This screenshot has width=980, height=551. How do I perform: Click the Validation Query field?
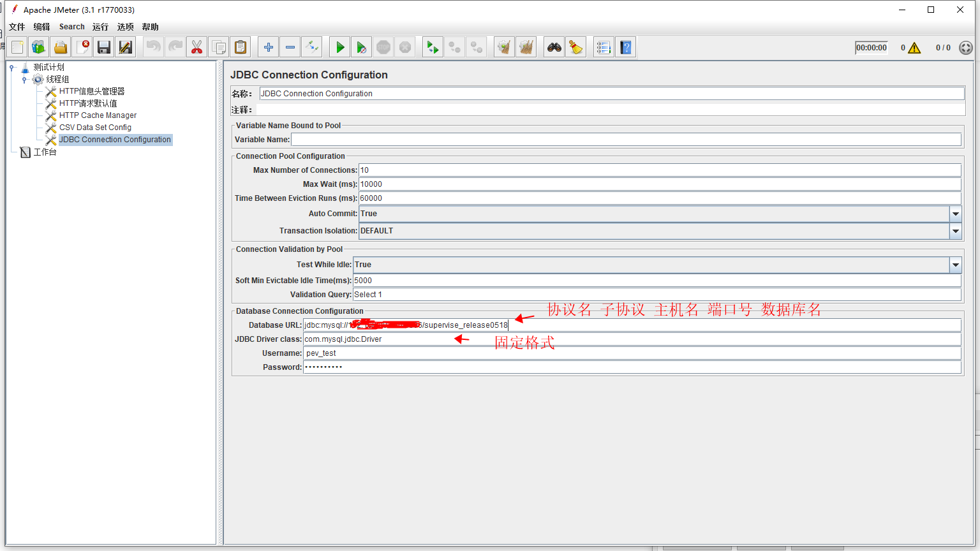click(657, 295)
